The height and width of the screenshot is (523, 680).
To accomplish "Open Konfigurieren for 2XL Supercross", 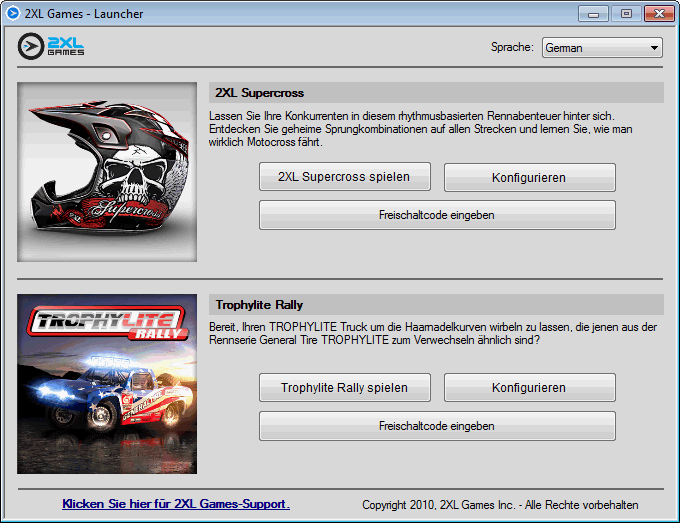I will pos(530,177).
